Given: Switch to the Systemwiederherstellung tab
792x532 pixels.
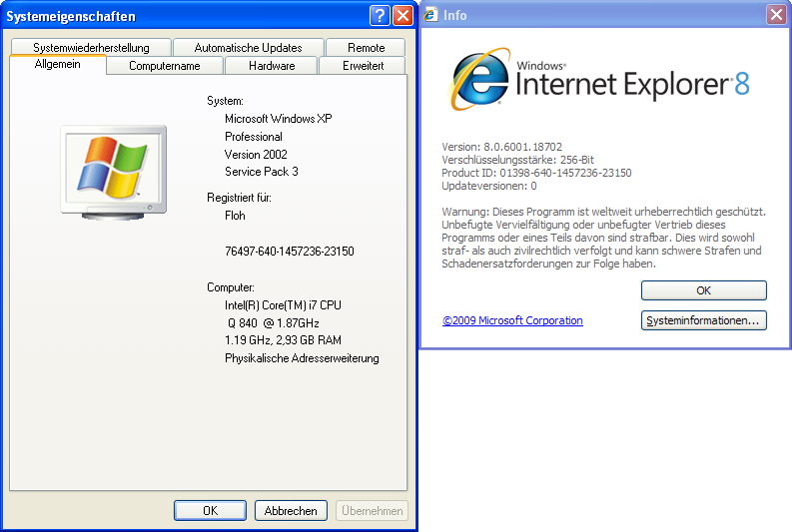Looking at the screenshot, I should point(91,47).
